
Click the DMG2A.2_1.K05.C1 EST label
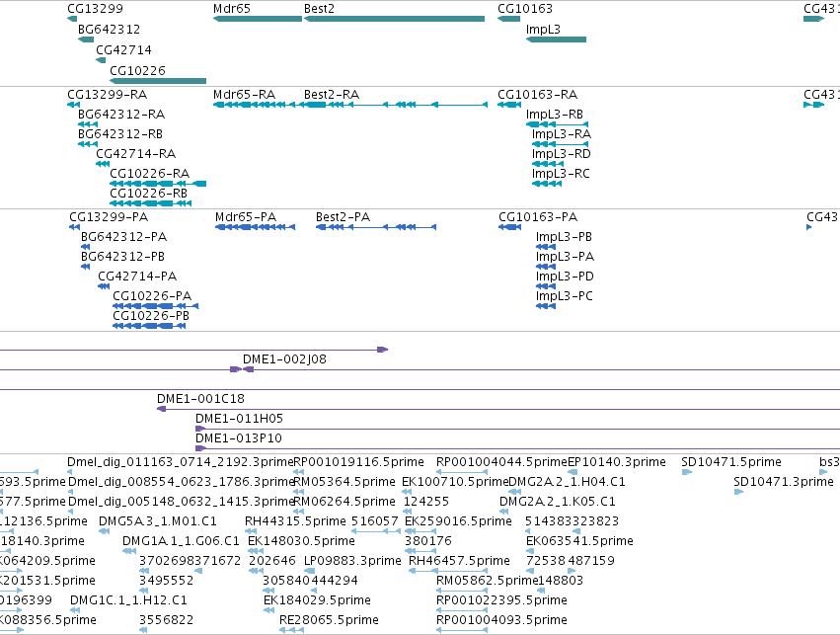558,502
